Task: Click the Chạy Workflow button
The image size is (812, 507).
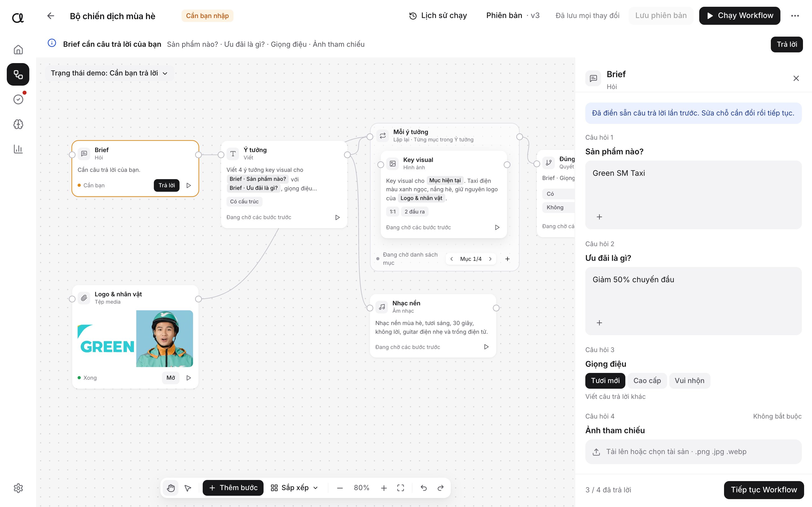Action: 740,16
